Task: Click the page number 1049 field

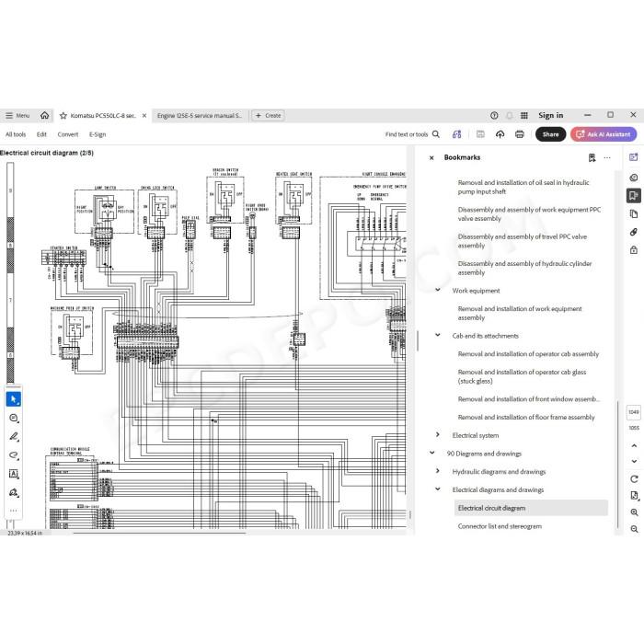Action: (633, 412)
